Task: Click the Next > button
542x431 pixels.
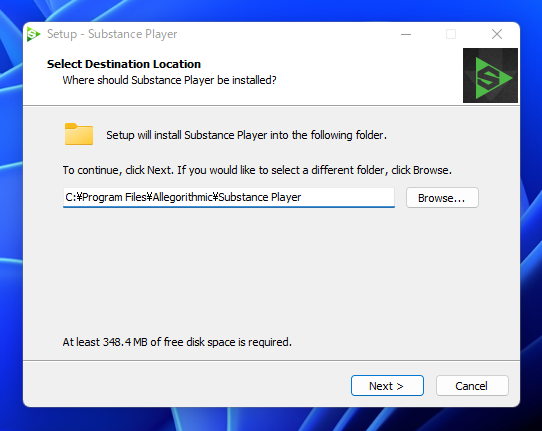Action: 387,385
